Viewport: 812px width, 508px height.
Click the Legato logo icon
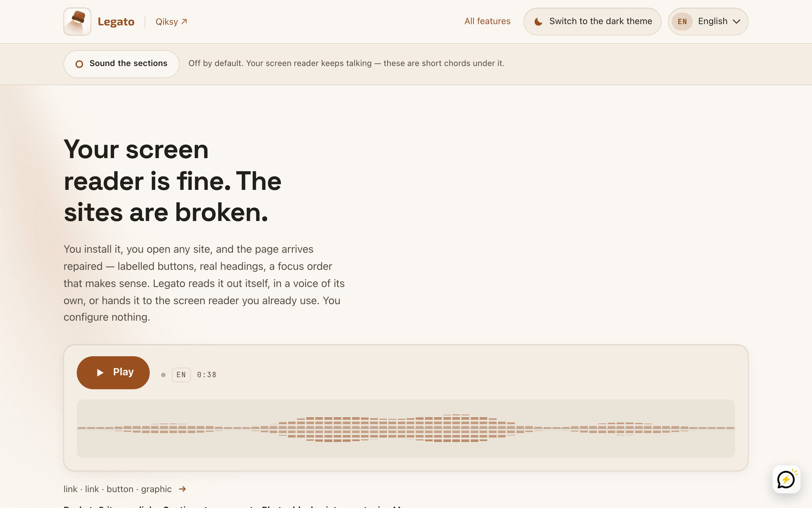pos(77,22)
